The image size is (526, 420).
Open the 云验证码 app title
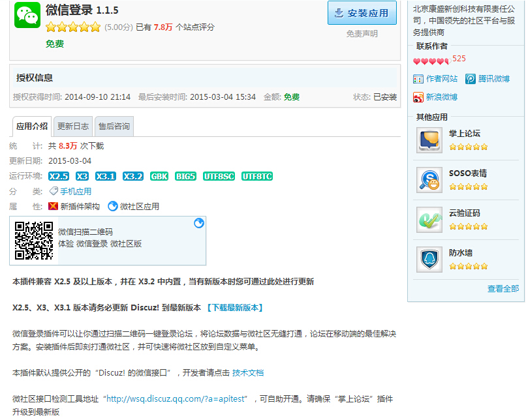[464, 213]
